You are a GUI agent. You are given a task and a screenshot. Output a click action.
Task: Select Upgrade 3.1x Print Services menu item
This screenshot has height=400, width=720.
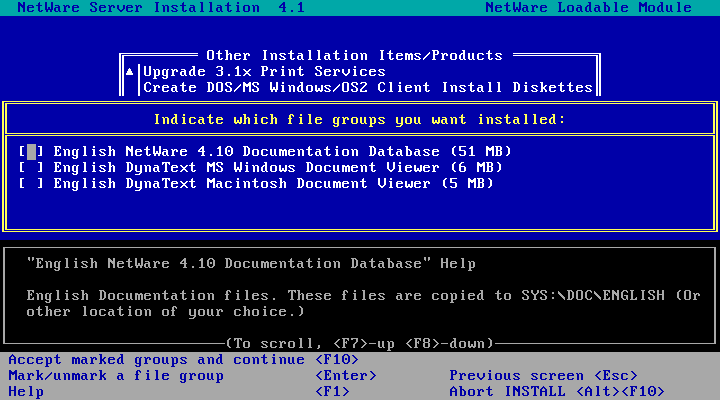[264, 72]
